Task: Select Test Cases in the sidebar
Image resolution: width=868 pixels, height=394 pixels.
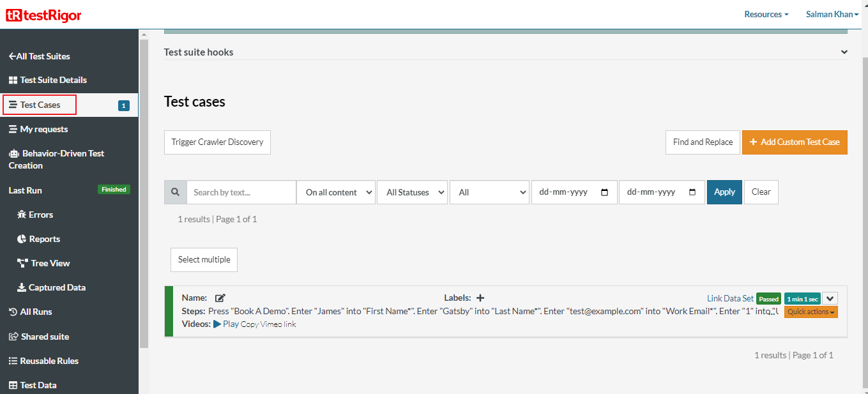Action: pyautogui.click(x=40, y=105)
